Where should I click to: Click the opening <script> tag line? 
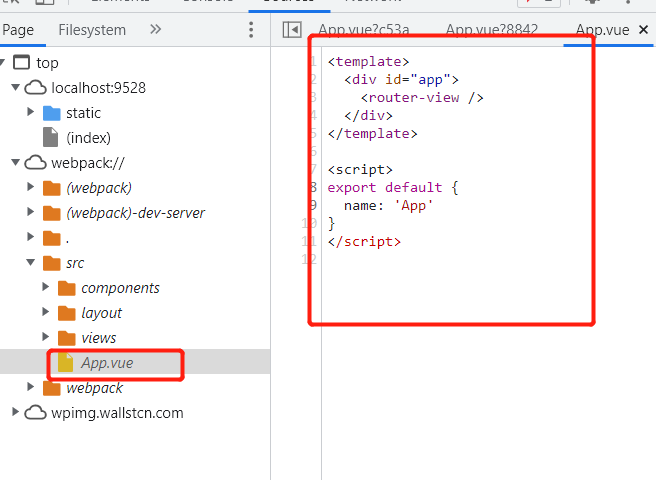[360, 169]
